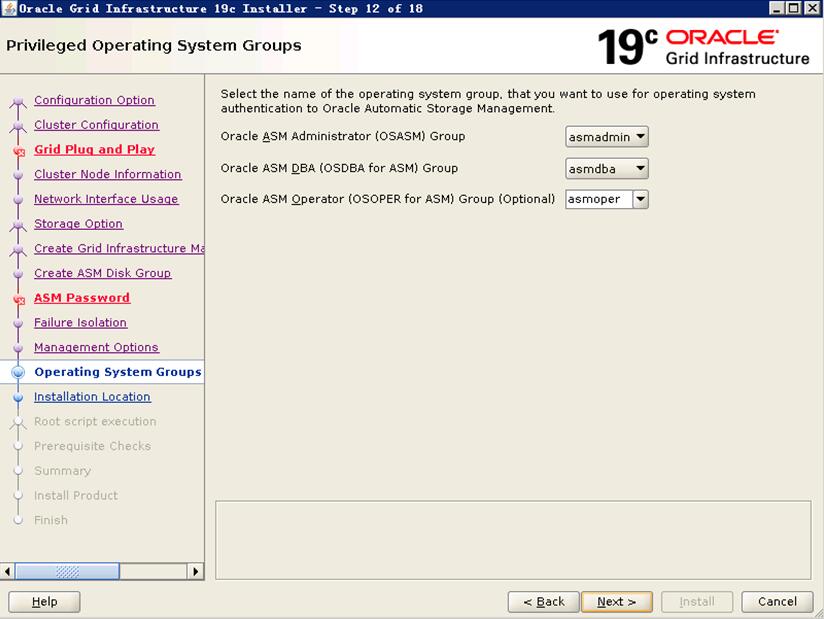Click the ASM Password error step icon
824x619 pixels.
tap(19, 300)
